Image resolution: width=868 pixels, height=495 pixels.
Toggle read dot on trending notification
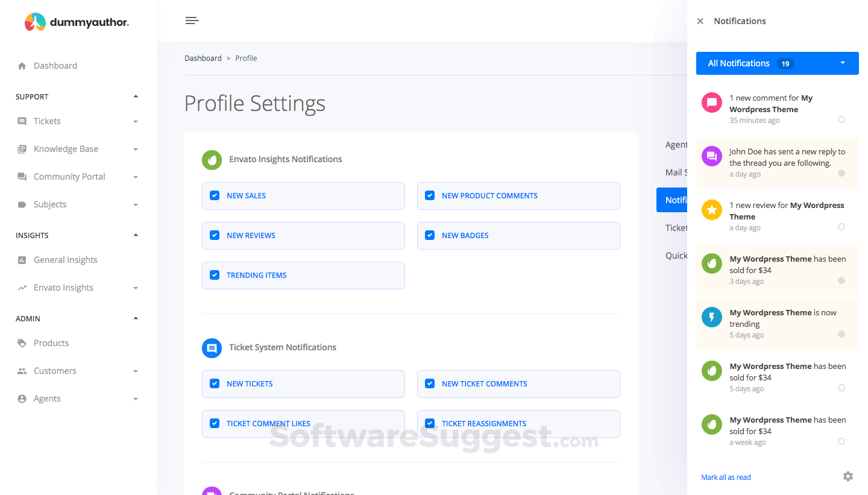[x=841, y=334]
